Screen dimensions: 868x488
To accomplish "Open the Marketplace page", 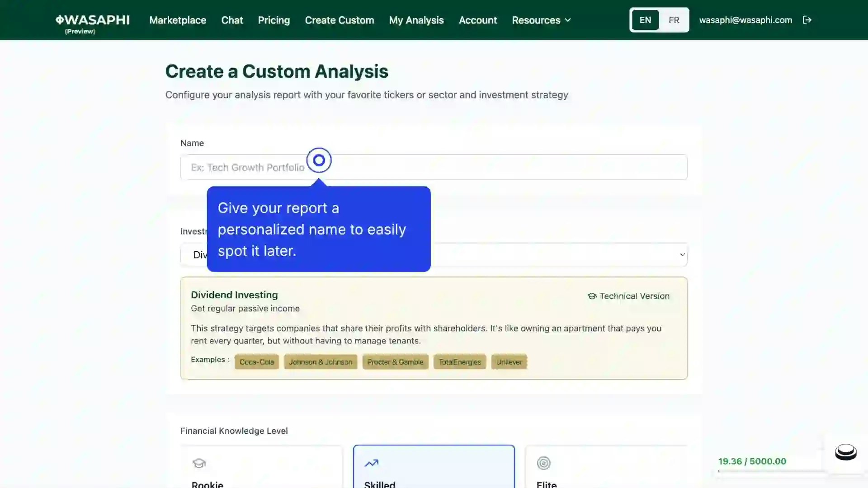I will tap(178, 20).
